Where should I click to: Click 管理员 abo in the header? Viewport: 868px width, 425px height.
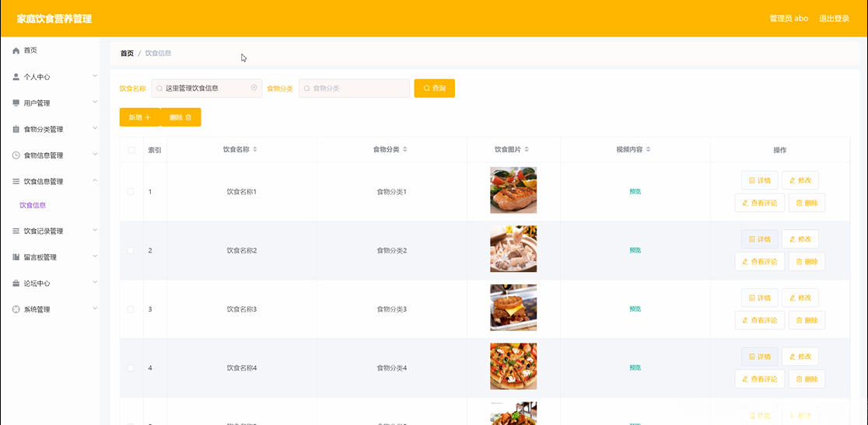coord(789,18)
